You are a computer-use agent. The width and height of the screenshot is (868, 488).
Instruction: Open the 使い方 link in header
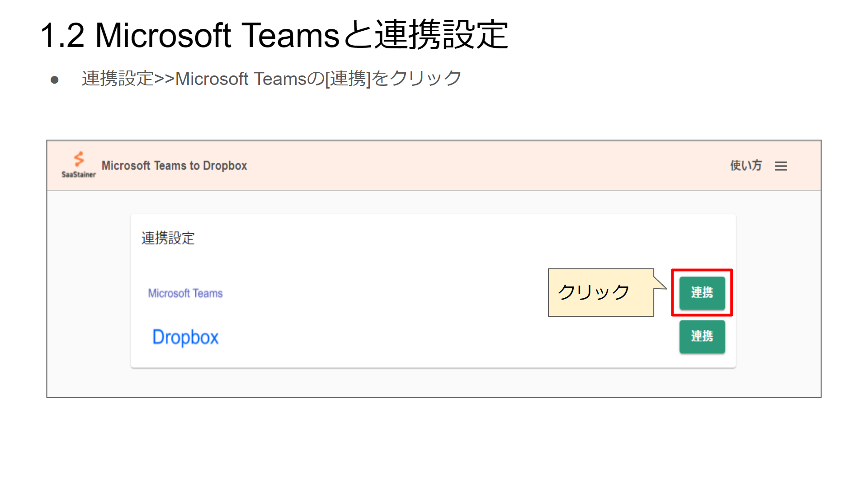click(746, 166)
